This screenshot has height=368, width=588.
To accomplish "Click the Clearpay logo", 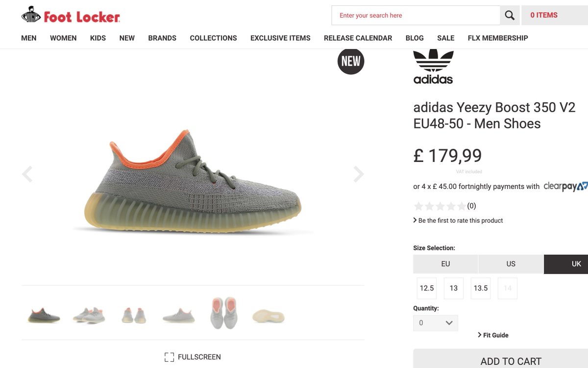I will click(565, 186).
